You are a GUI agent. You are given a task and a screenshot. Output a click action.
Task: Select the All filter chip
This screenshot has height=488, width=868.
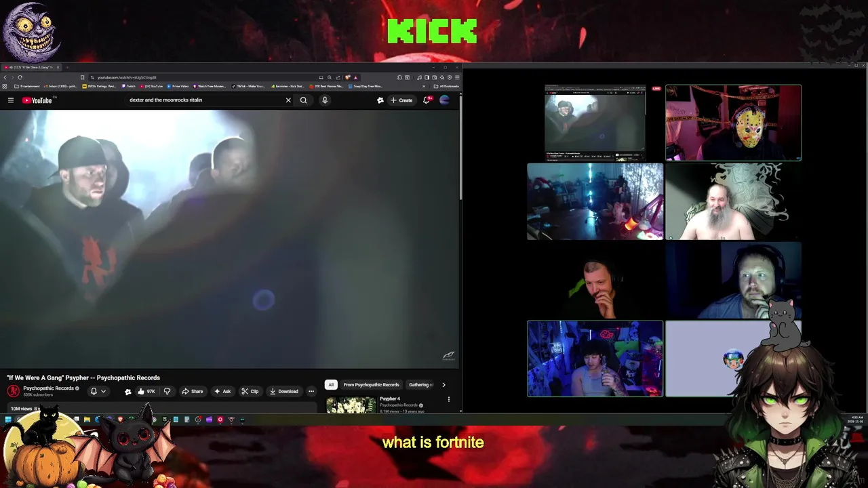[331, 385]
